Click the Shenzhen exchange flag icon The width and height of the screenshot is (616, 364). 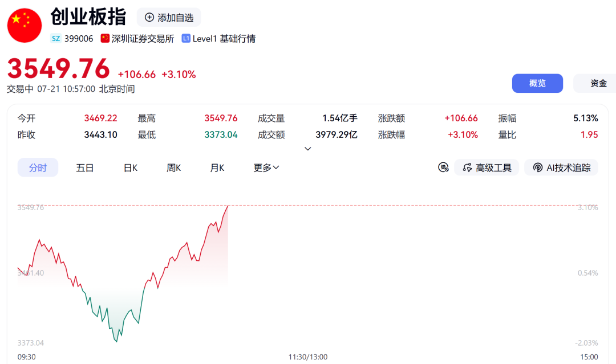(x=105, y=38)
